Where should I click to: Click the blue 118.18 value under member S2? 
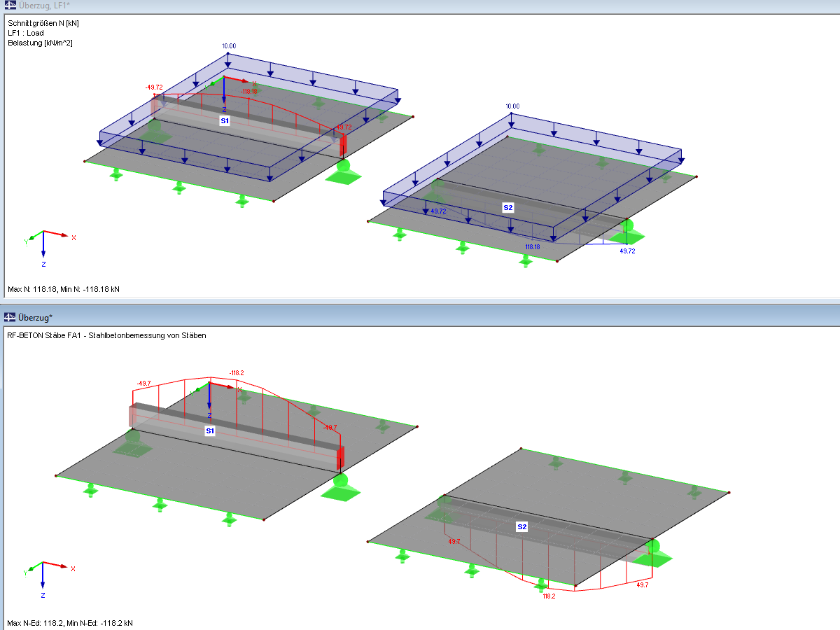coord(532,247)
